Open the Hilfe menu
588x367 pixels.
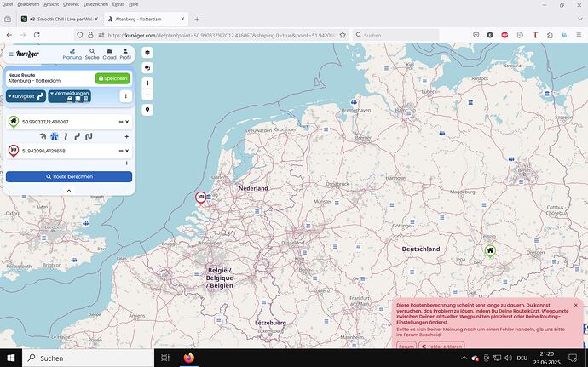point(134,4)
